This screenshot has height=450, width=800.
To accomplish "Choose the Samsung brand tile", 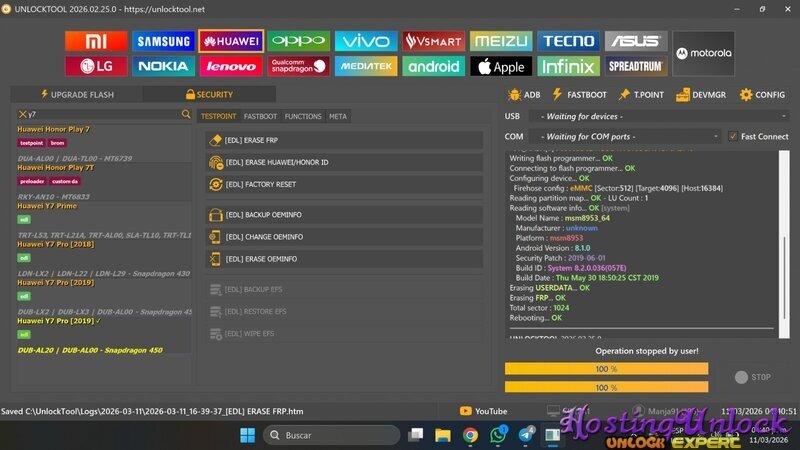I will [163, 41].
